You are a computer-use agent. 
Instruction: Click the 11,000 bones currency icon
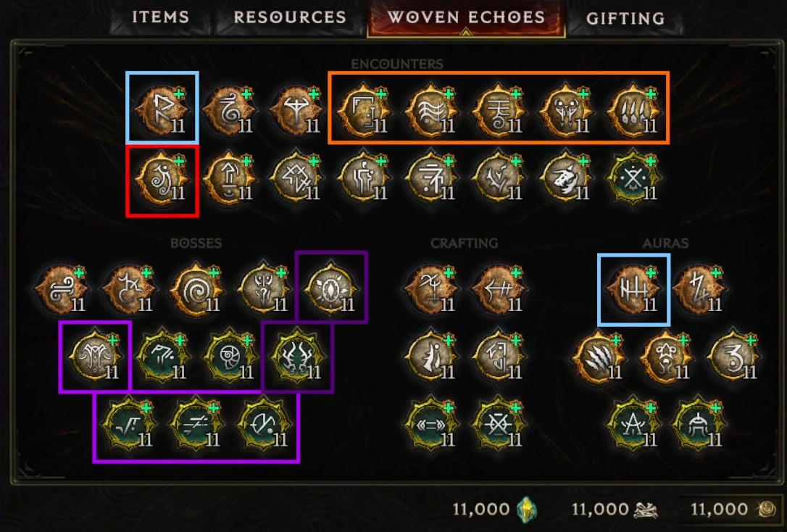(646, 510)
